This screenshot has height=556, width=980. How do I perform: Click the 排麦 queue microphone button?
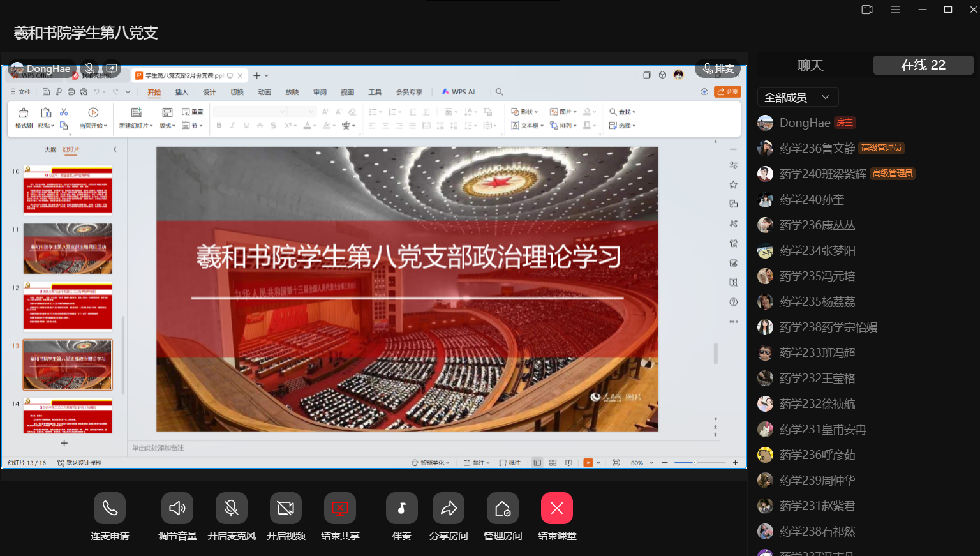click(718, 68)
